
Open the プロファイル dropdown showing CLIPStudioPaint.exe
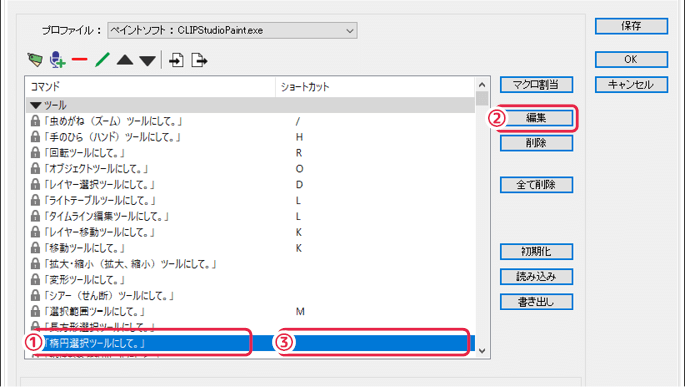coord(232,31)
